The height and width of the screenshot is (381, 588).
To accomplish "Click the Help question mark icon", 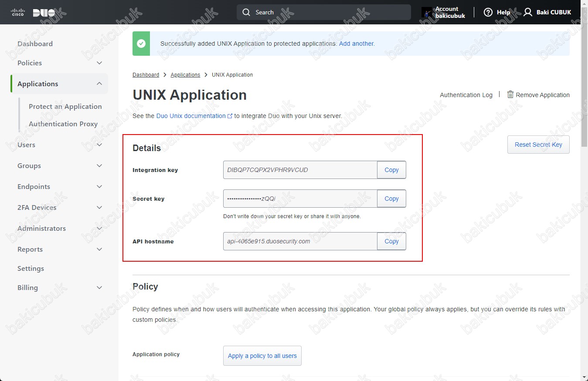I will click(488, 12).
